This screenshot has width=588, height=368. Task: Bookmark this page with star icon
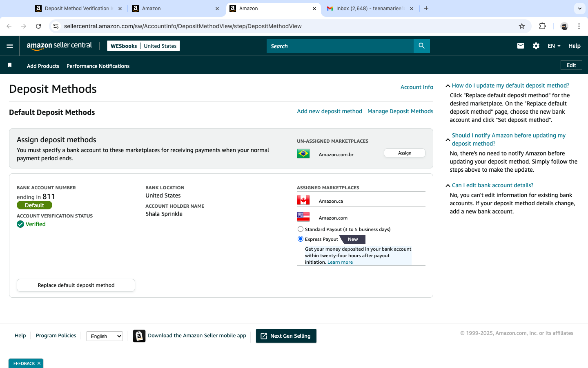pyautogui.click(x=522, y=26)
